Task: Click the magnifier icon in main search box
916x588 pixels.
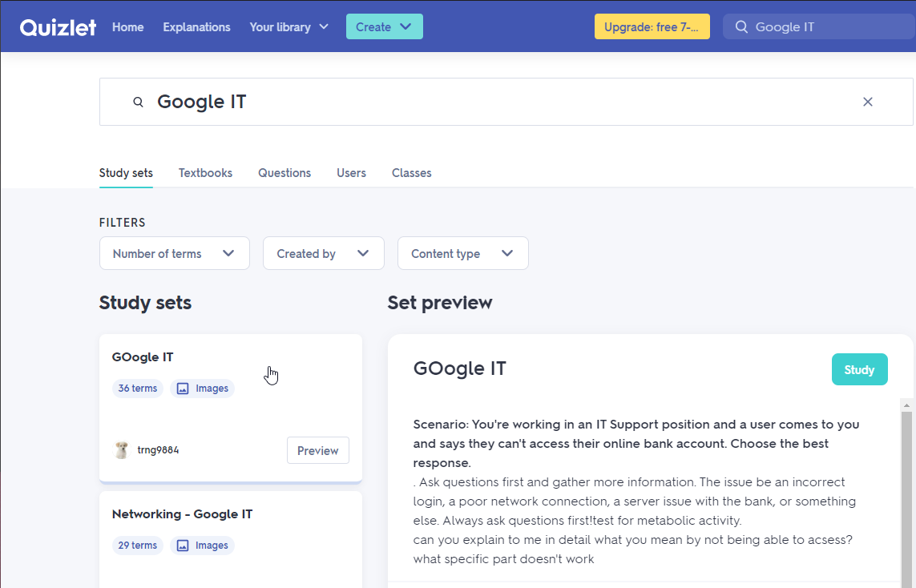Action: tap(138, 102)
